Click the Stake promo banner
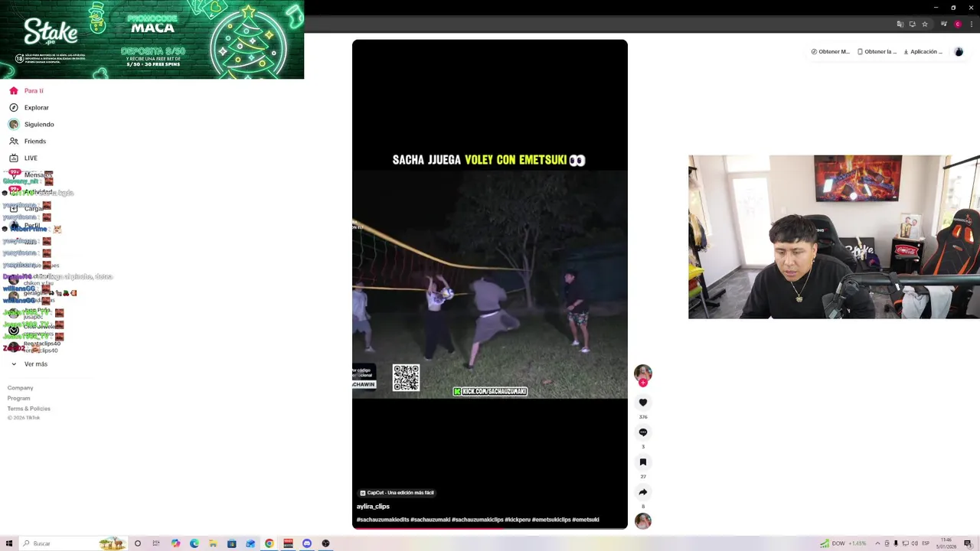The height and width of the screenshot is (551, 980). [152, 40]
